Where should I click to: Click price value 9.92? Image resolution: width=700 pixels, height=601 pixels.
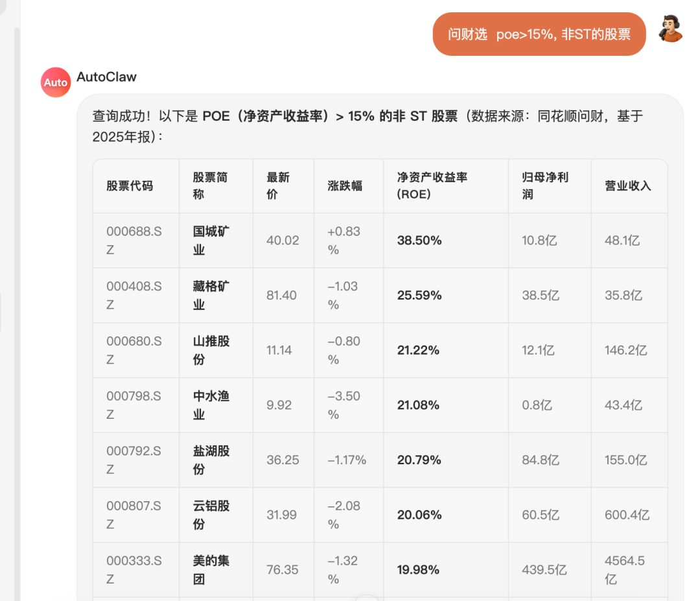pyautogui.click(x=279, y=405)
